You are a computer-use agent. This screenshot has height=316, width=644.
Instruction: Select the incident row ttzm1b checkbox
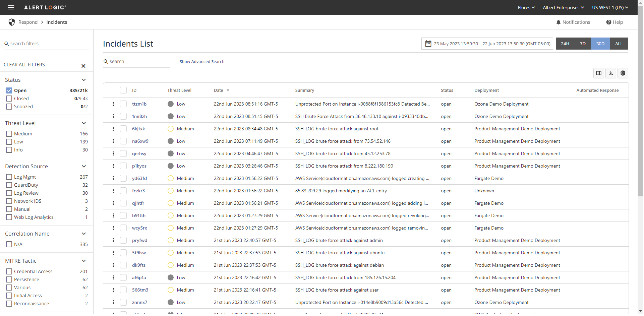123,104
